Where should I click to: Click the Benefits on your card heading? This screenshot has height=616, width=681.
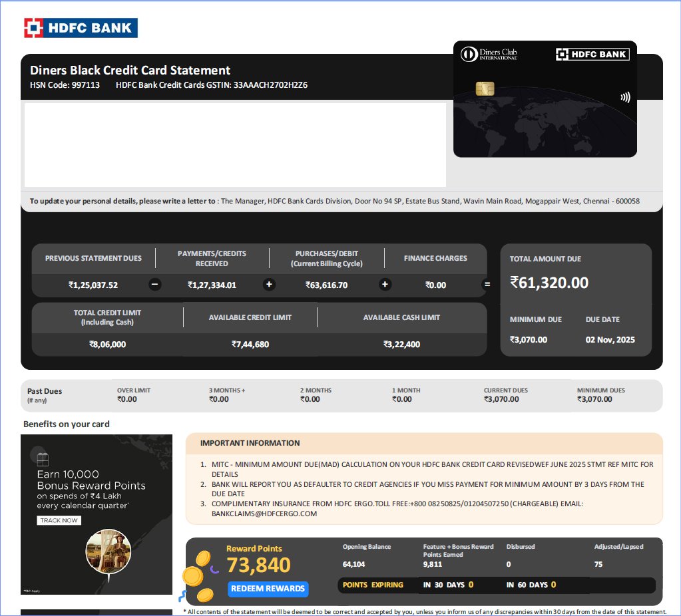tap(67, 424)
